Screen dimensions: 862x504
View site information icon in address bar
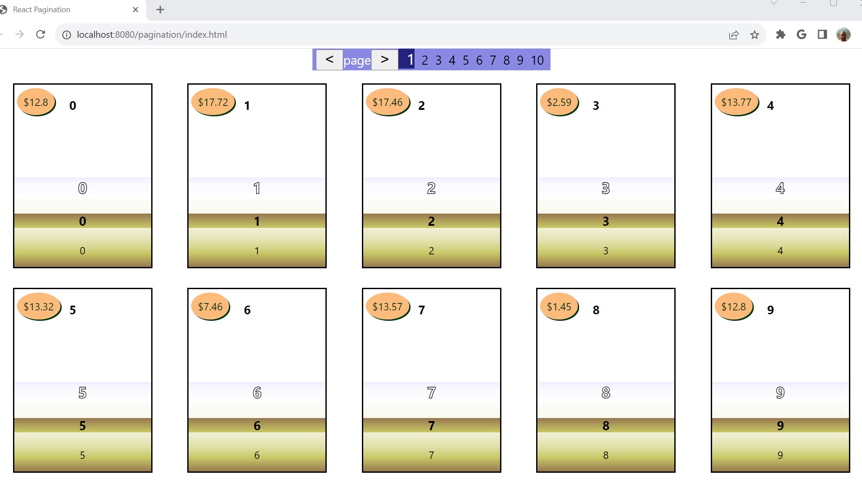coord(66,35)
